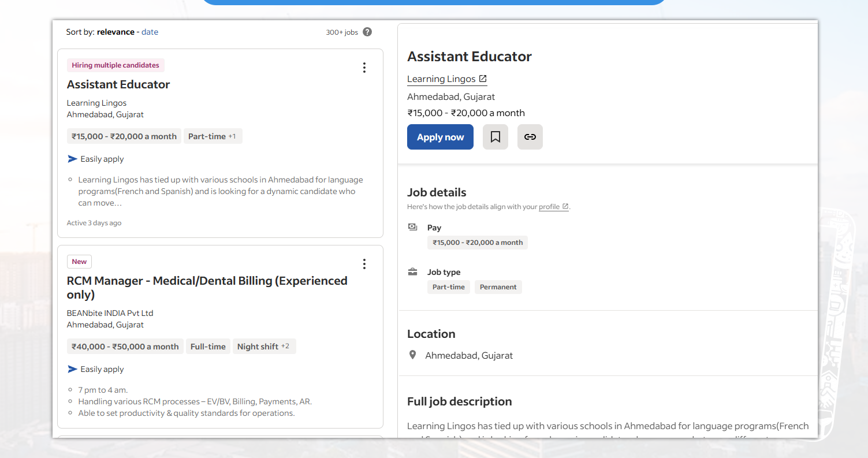The image size is (868, 458).
Task: Expand the Part-time +1 tag on Assistant Educator
Action: (213, 136)
